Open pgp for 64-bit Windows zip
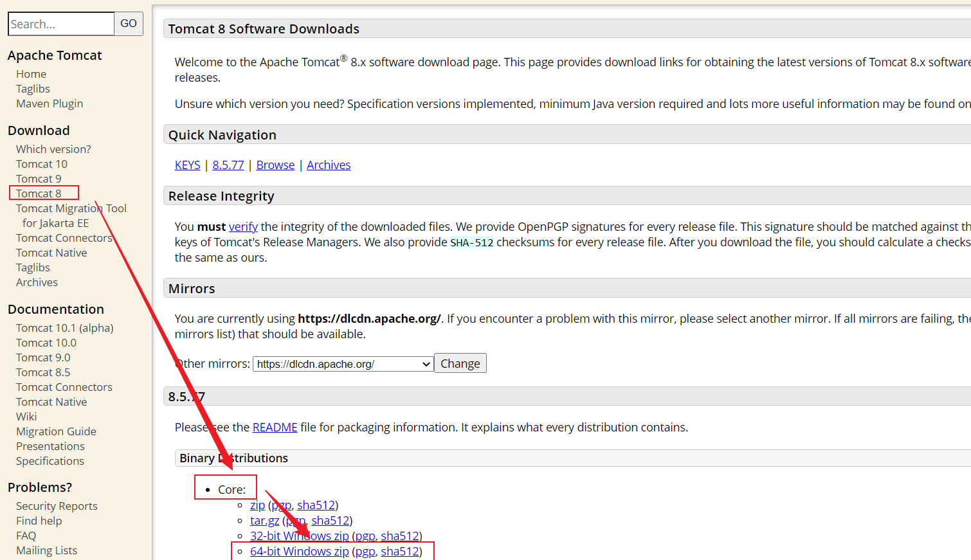This screenshot has height=560, width=971. pos(365,552)
